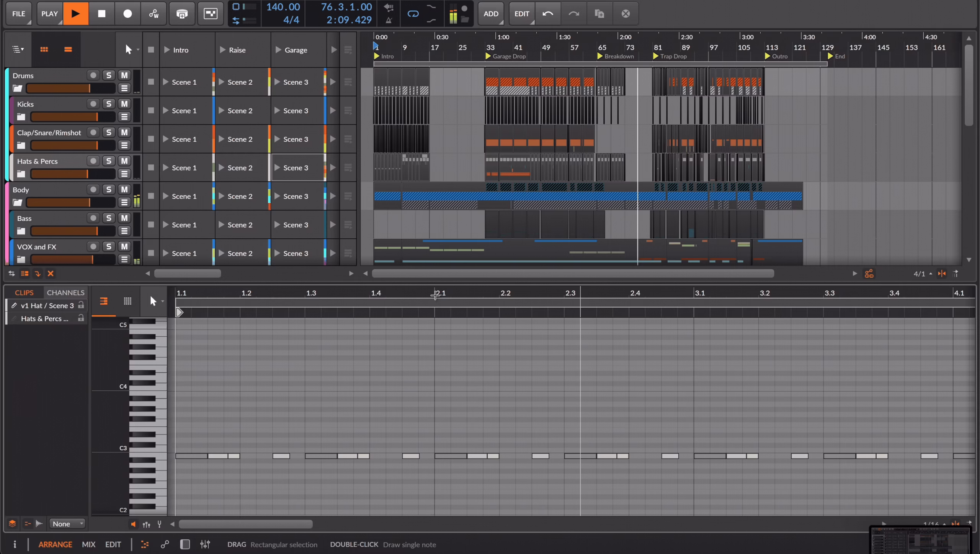Toggle audition speaker in the clip editor footer

(x=133, y=524)
